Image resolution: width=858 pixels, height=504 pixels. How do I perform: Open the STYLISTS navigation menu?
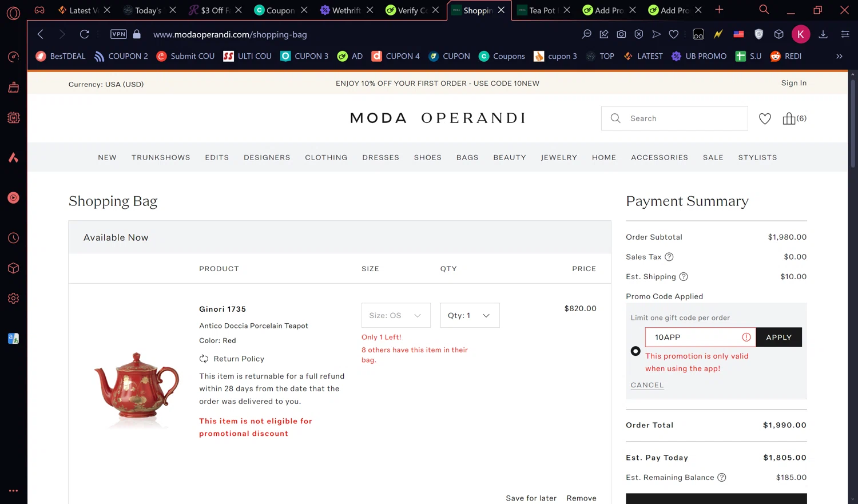757,157
